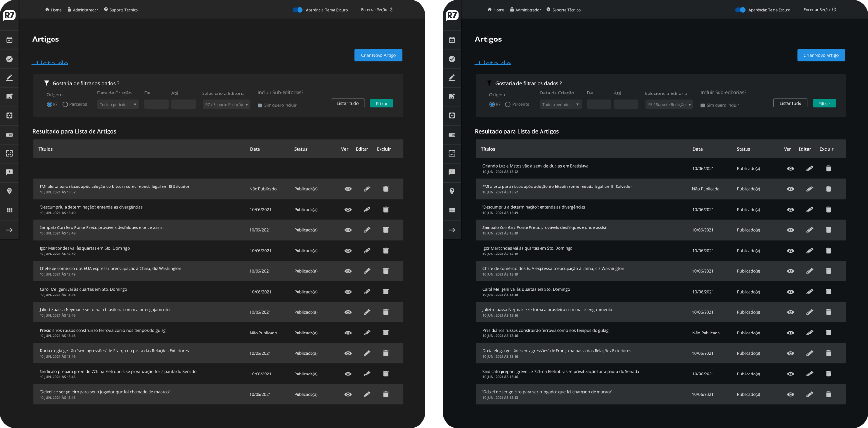868x428 pixels.
Task: Click the funnel filter icon in the left mockup
Action: coord(47,83)
